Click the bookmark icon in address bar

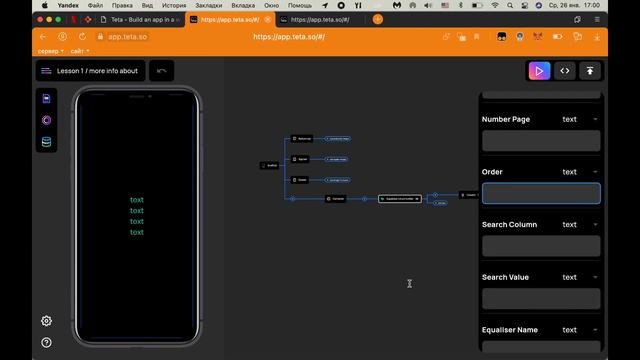[476, 37]
